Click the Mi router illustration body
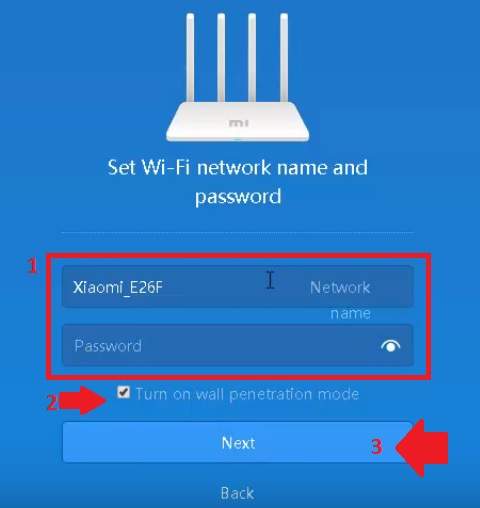Screen dimensions: 480x508 coord(238,122)
